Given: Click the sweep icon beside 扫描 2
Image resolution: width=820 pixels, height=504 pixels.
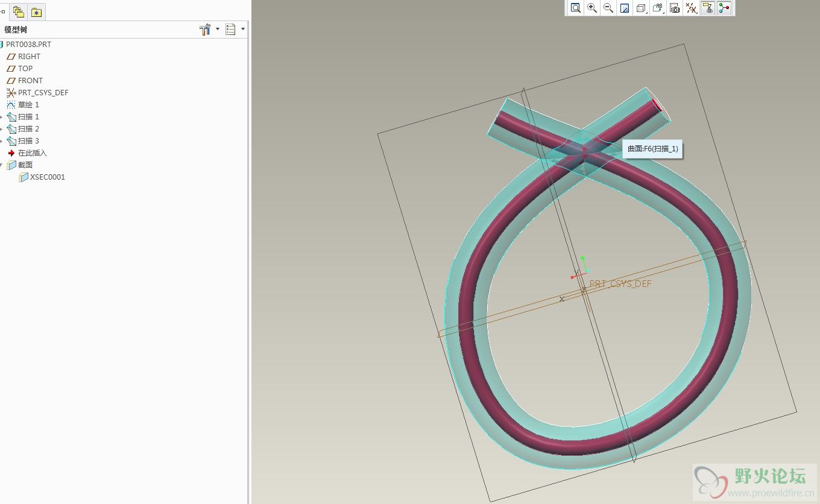Looking at the screenshot, I should pos(11,129).
